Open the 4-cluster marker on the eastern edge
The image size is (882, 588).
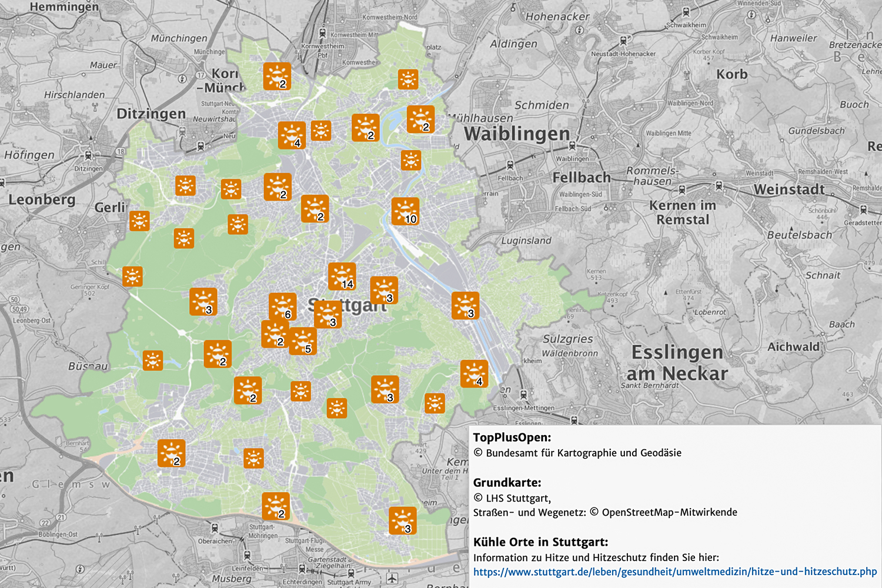click(x=474, y=374)
